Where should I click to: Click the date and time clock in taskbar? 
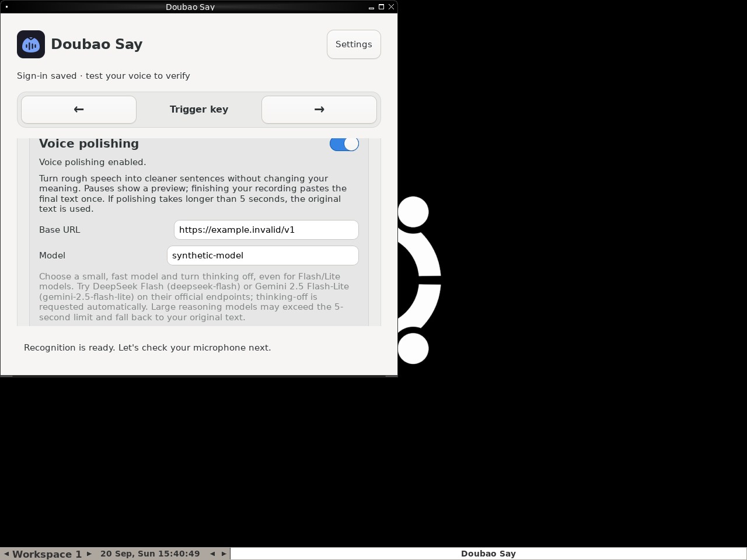(150, 554)
